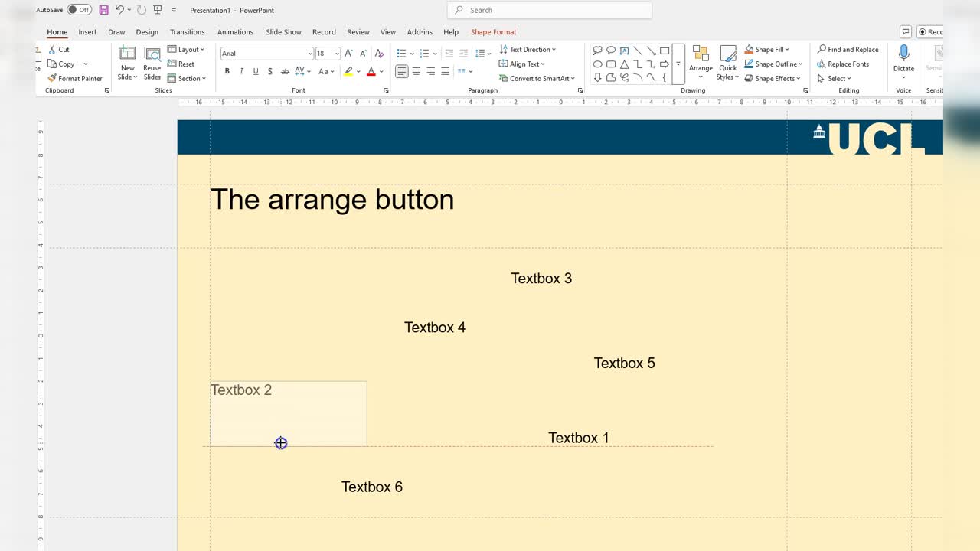Decrease font size
Screen dimensions: 980x551
[x=362, y=54]
